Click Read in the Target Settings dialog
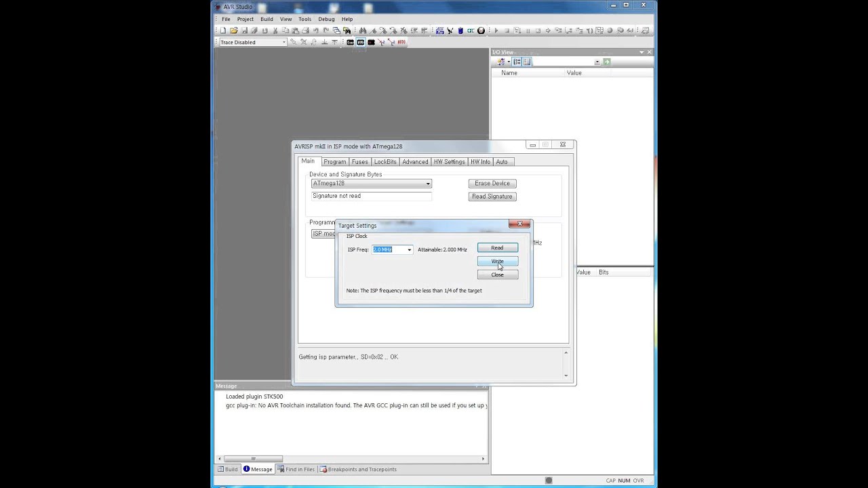This screenshot has width=868, height=488. tap(498, 248)
